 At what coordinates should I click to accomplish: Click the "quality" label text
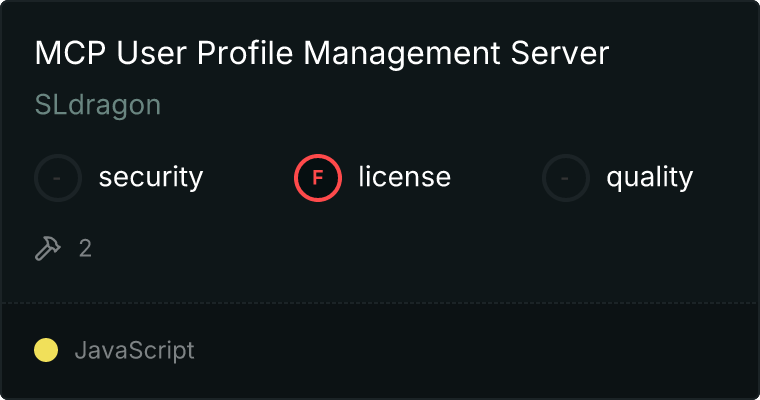pos(649,178)
